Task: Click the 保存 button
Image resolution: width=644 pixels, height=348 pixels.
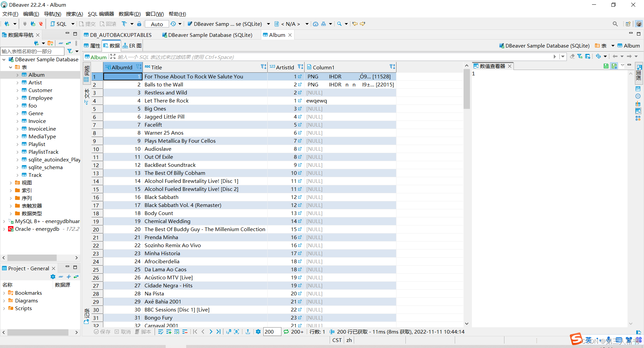Action: point(102,332)
